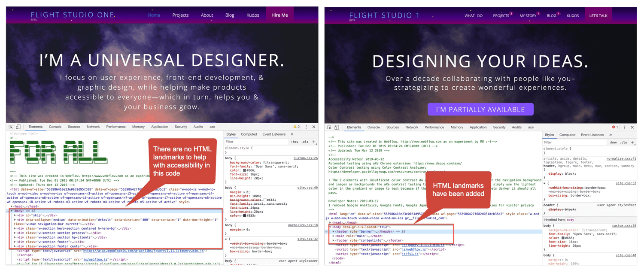Screen dimensions: 644x273
Task: Close the left DevTools panel
Action: pyautogui.click(x=314, y=127)
